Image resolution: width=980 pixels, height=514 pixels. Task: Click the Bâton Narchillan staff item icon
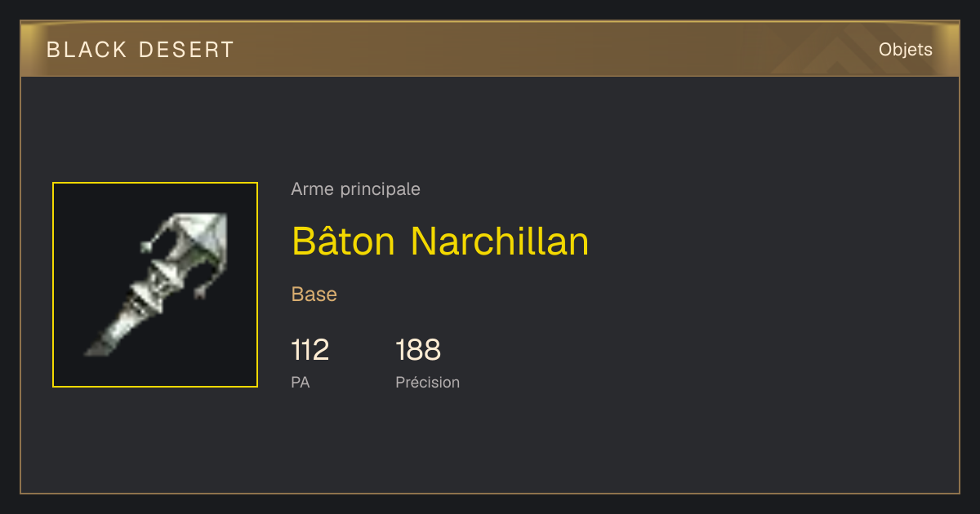(x=155, y=285)
